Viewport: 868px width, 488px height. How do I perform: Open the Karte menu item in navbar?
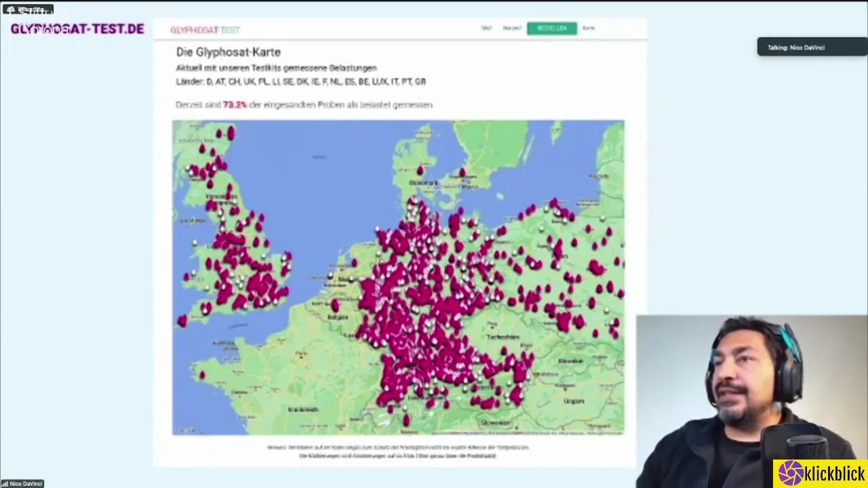589,28
